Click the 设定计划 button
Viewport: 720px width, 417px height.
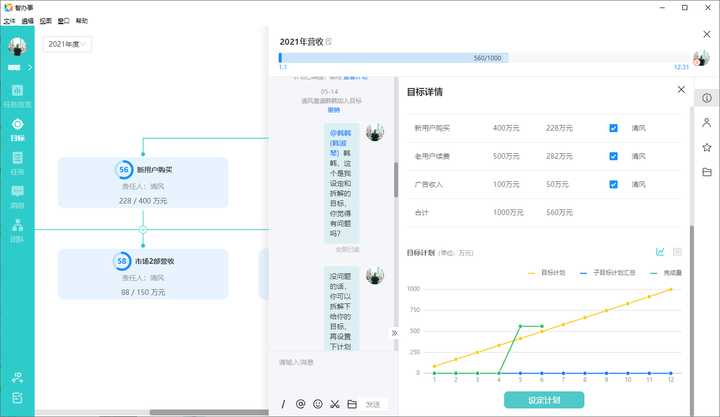tap(544, 400)
